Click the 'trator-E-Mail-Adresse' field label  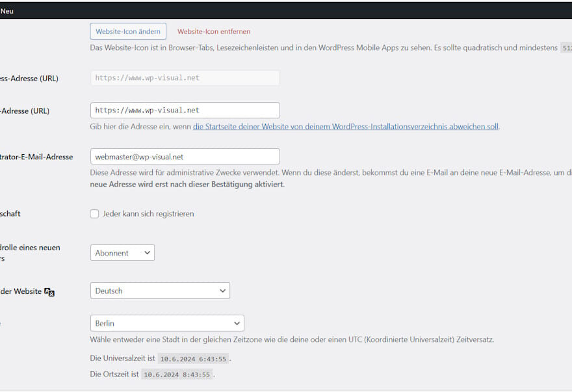tap(36, 157)
